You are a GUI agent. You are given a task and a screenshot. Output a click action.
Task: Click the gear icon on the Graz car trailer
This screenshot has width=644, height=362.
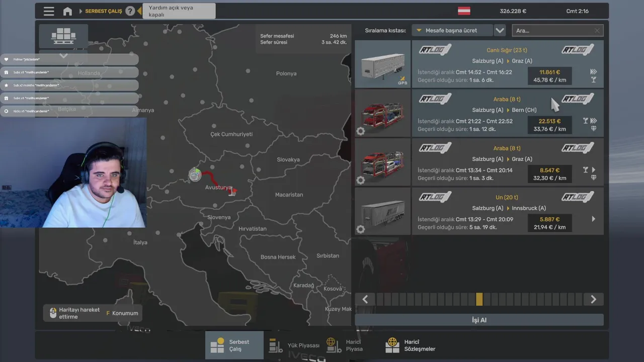(x=361, y=180)
